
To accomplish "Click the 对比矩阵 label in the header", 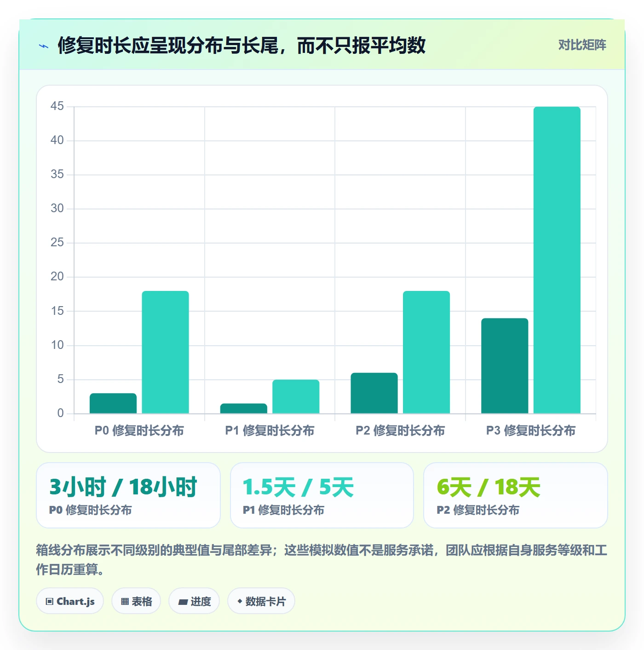I will pyautogui.click(x=582, y=45).
